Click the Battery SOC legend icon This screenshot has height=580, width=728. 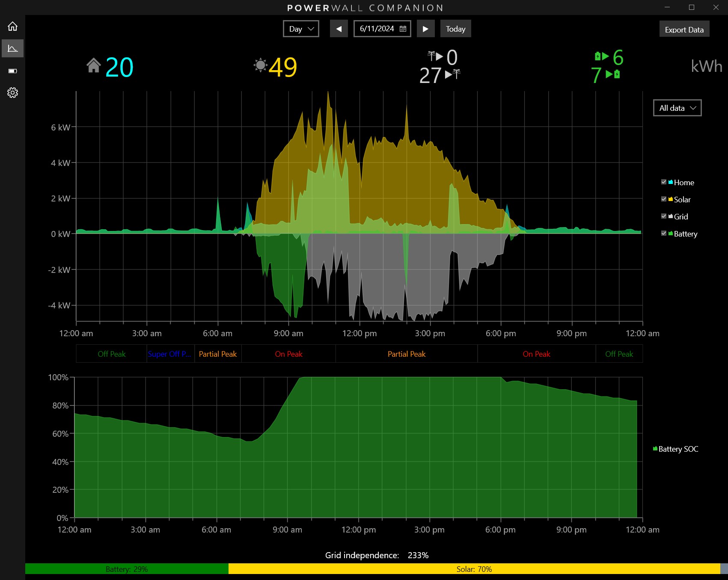(x=655, y=449)
